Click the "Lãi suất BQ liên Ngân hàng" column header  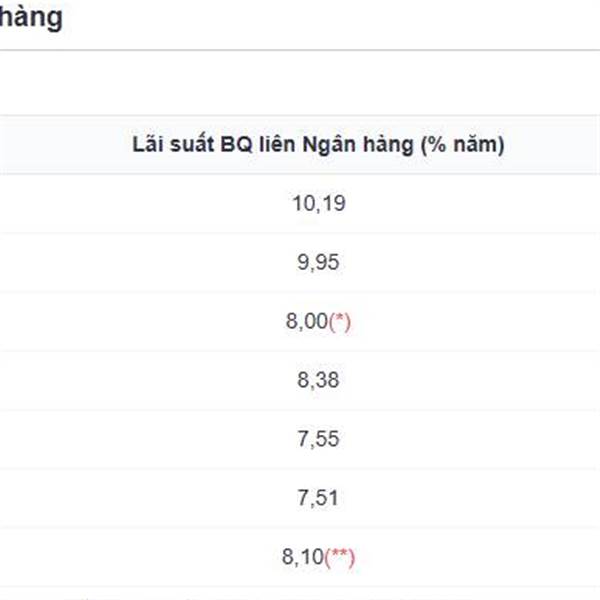tap(318, 145)
